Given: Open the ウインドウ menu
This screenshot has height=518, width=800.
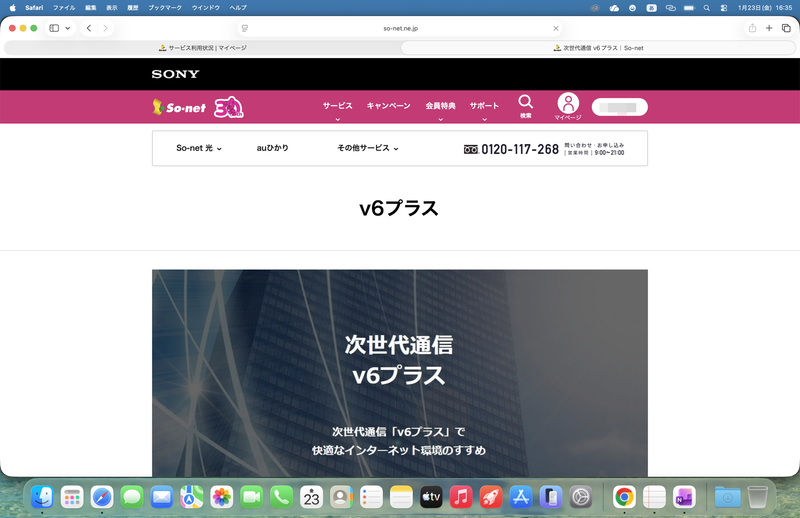Looking at the screenshot, I should pyautogui.click(x=206, y=8).
